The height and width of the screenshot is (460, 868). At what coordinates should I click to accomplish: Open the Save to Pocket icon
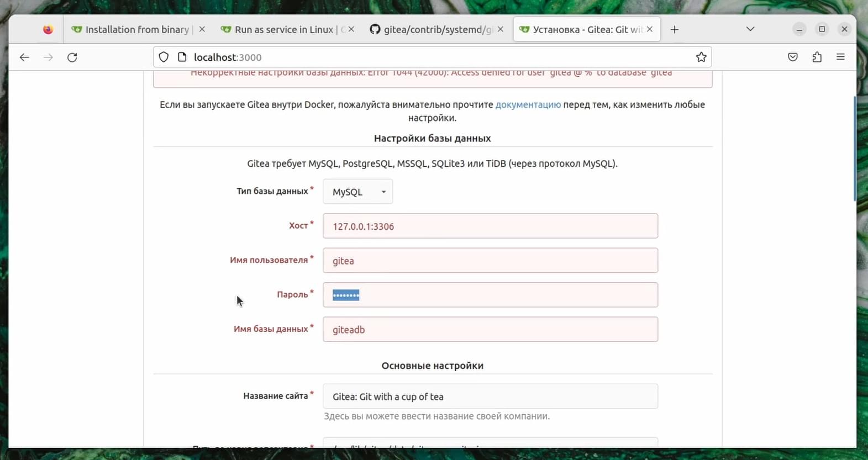(x=793, y=57)
